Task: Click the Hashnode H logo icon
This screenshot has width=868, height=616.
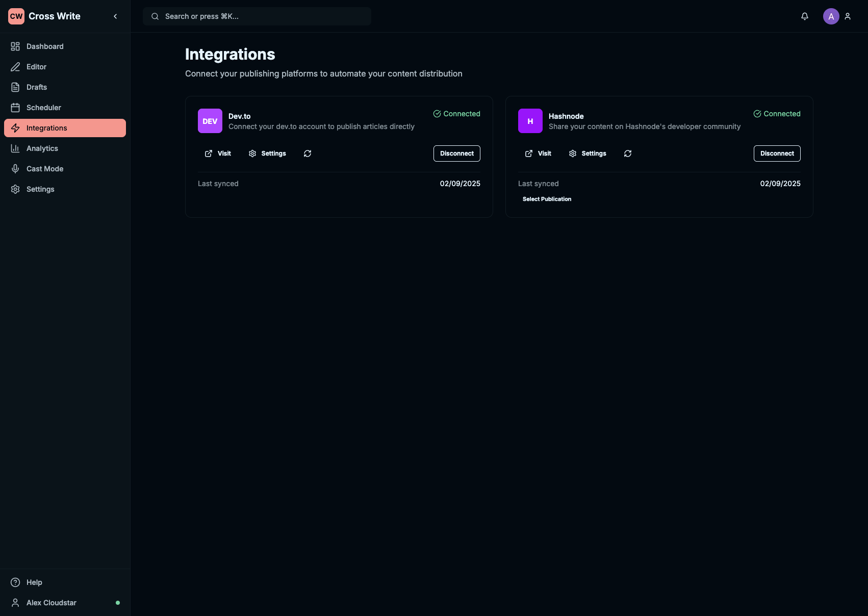Action: (x=530, y=121)
